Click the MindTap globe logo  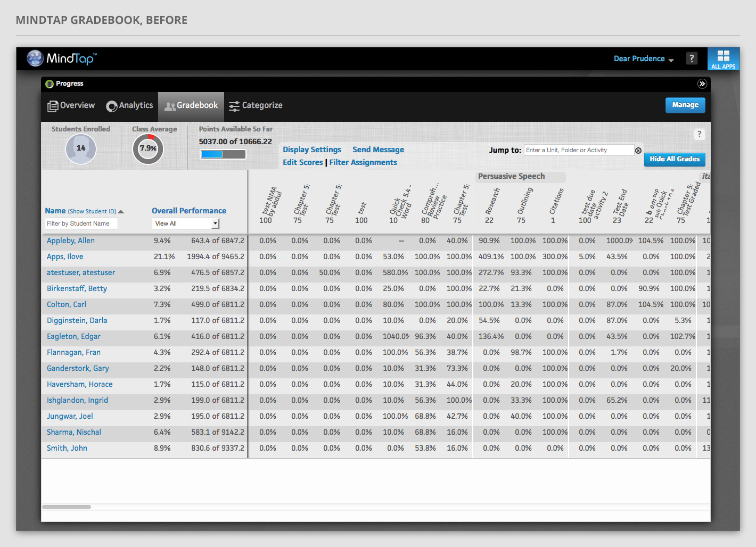pyautogui.click(x=35, y=58)
